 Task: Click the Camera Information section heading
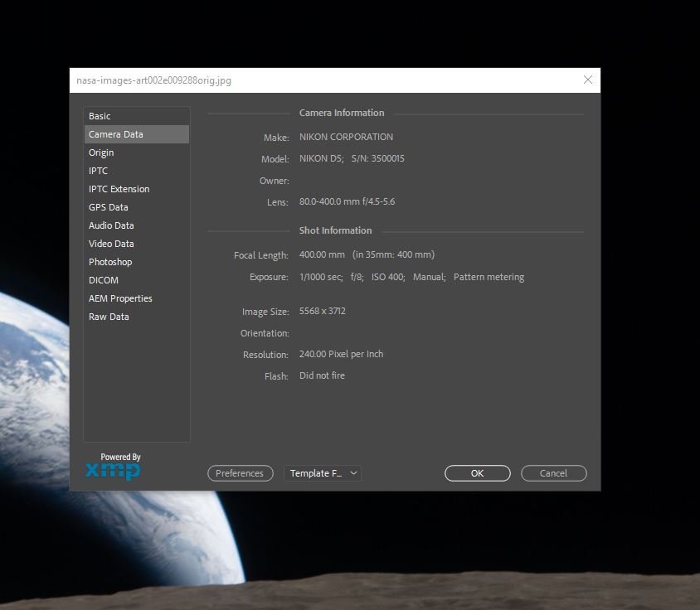click(342, 113)
